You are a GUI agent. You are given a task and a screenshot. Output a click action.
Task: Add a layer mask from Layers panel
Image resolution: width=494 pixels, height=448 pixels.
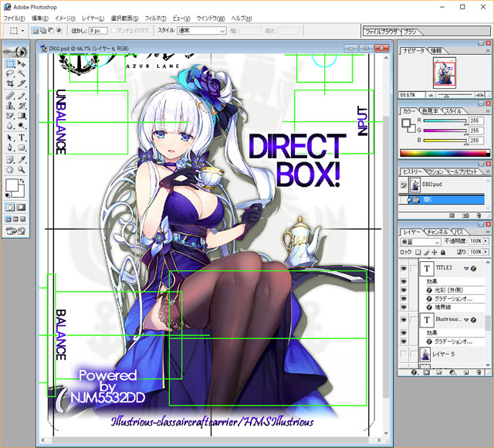point(426,372)
